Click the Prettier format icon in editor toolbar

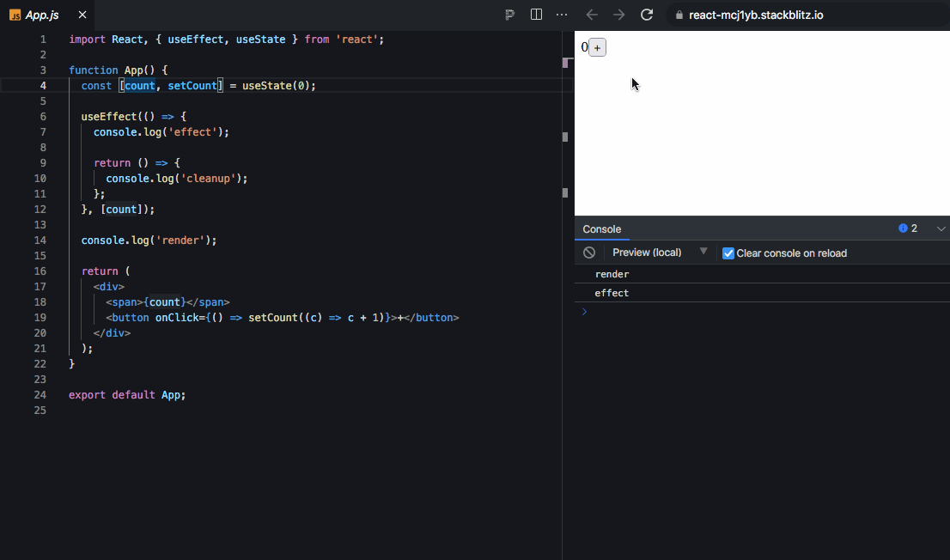pyautogui.click(x=509, y=15)
